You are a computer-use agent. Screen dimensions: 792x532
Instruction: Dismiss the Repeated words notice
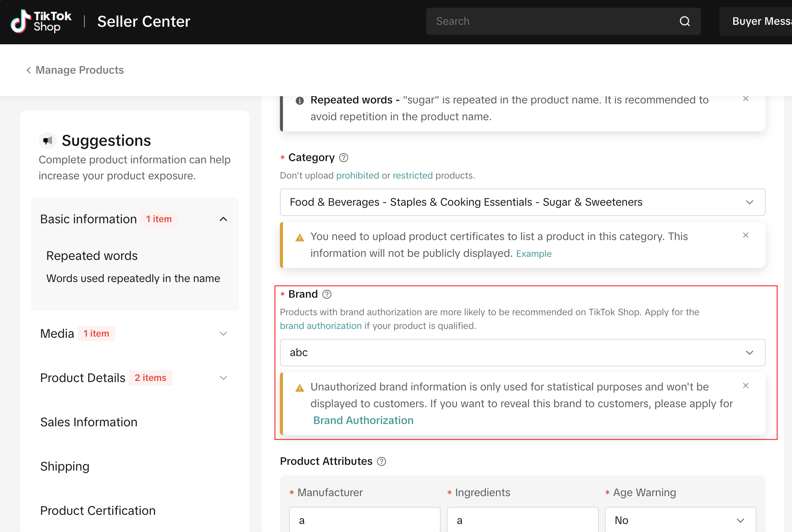(x=746, y=99)
